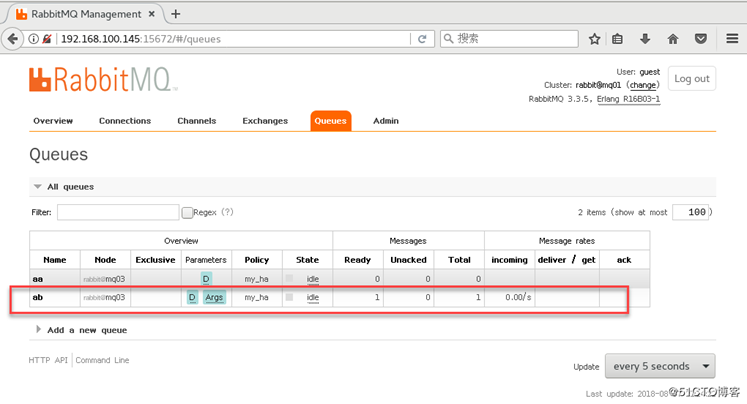Click the my_ha policy of queue aa
Screen dimensions: 747x404
256,279
